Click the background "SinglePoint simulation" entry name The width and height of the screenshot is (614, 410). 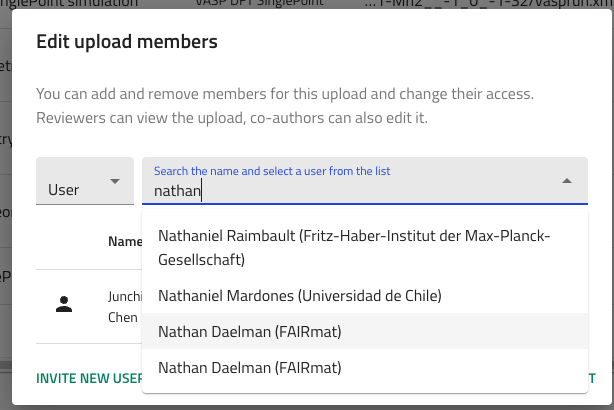[70, 5]
